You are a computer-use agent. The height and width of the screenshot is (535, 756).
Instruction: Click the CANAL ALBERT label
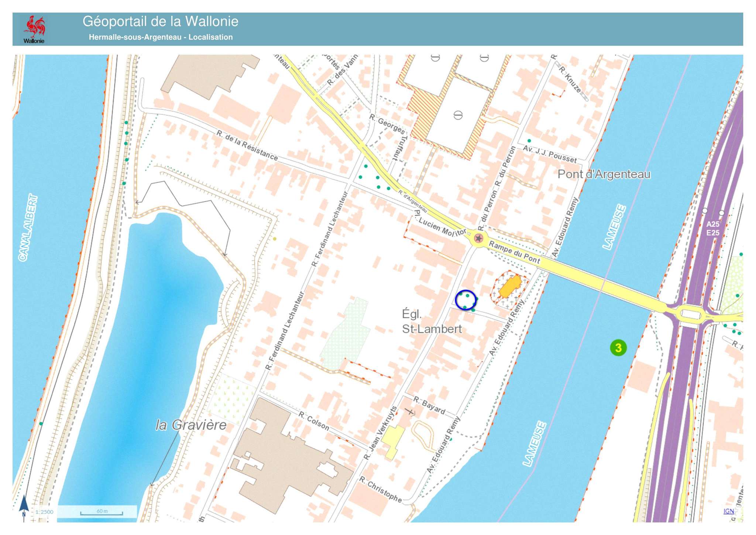[x=28, y=228]
